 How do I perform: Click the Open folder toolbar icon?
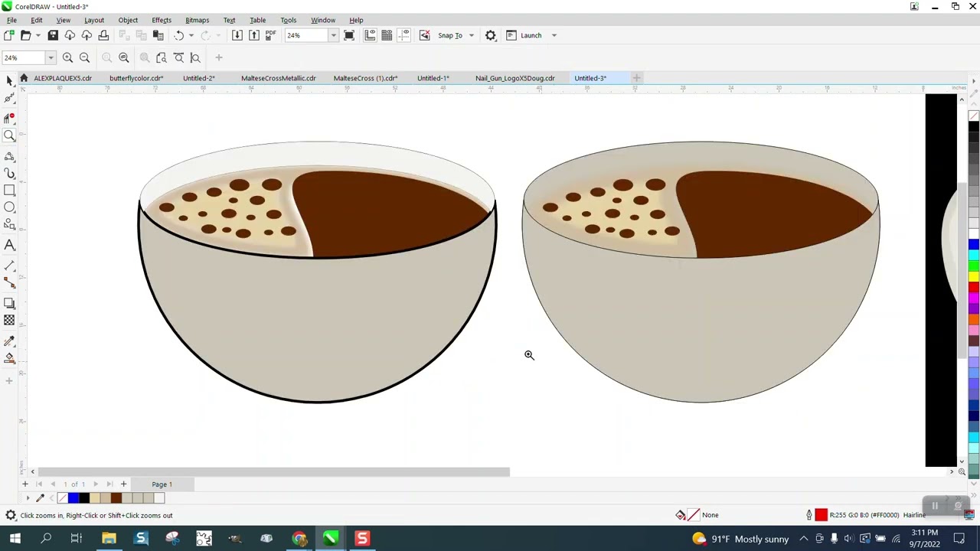pos(26,35)
